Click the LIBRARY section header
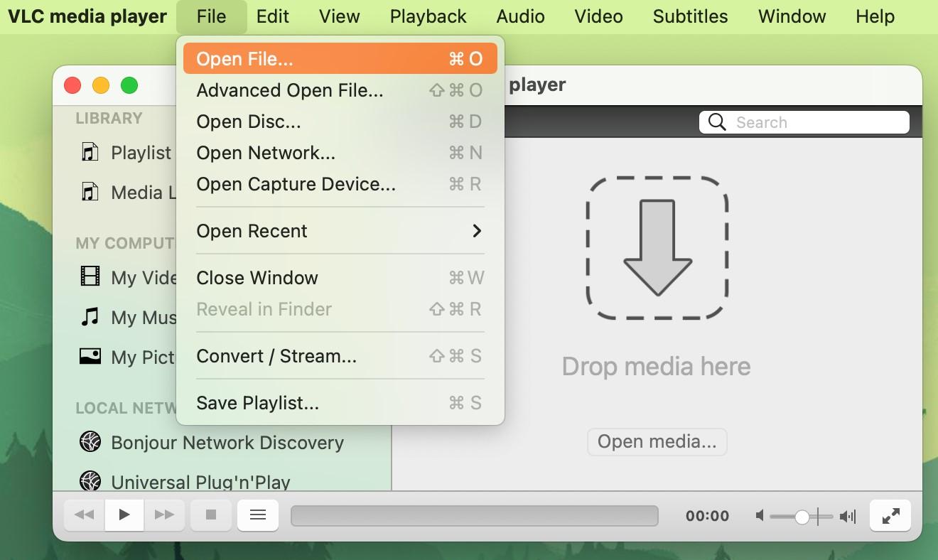This screenshot has height=560, width=938. 109,118
